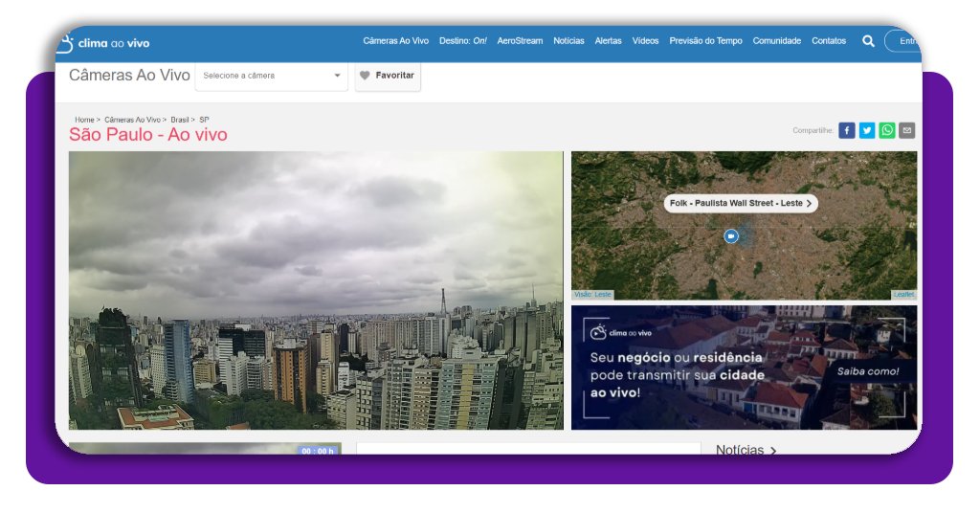Click the Visão: Leste map label
Image resolution: width=980 pixels, height=513 pixels.
coord(592,294)
